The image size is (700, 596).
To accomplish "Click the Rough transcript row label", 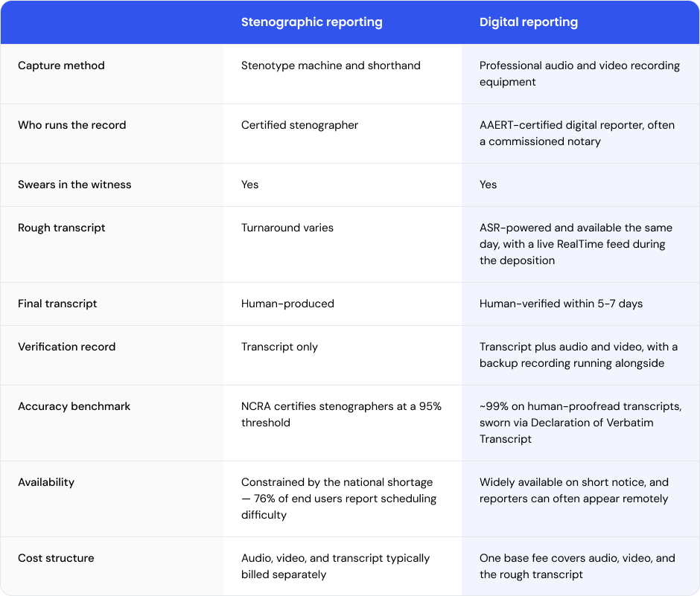I will tap(62, 228).
